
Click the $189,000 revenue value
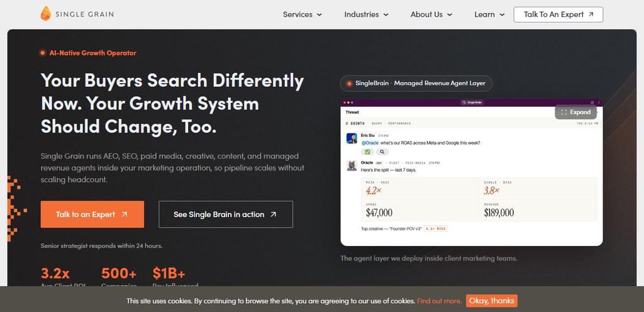point(499,213)
